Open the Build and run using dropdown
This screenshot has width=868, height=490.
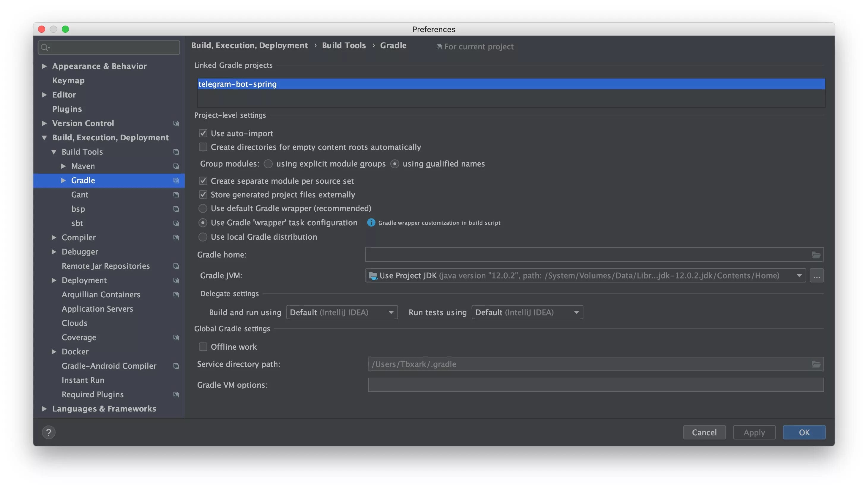pyautogui.click(x=342, y=312)
